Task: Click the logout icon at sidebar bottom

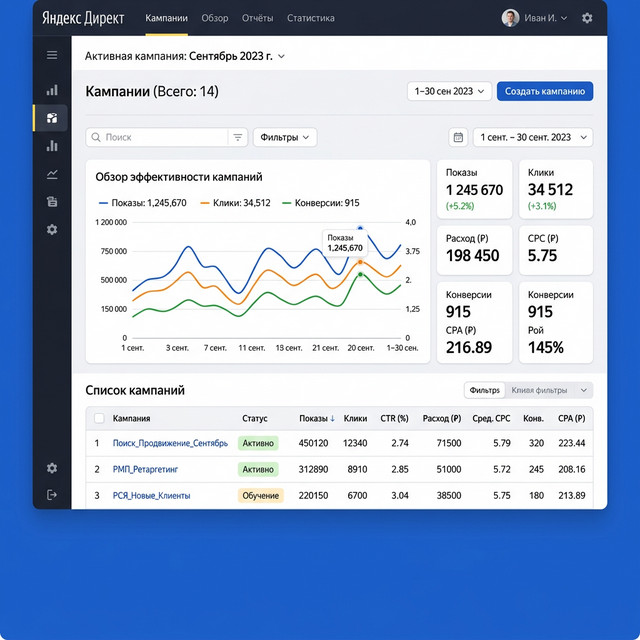Action: point(52,495)
